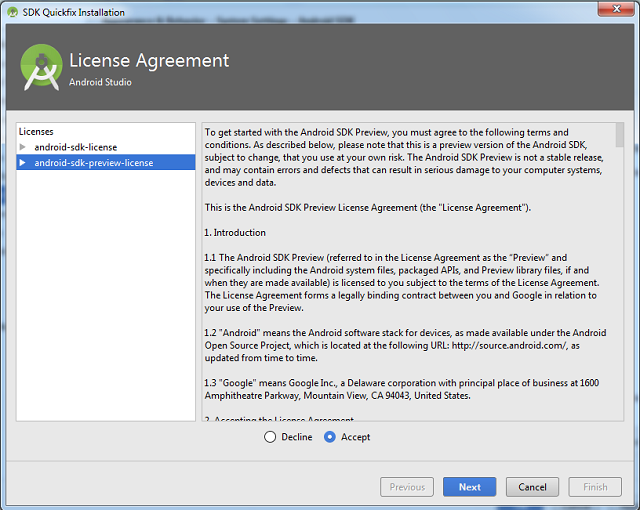
Task: Select the Decline radio button
Action: click(270, 437)
